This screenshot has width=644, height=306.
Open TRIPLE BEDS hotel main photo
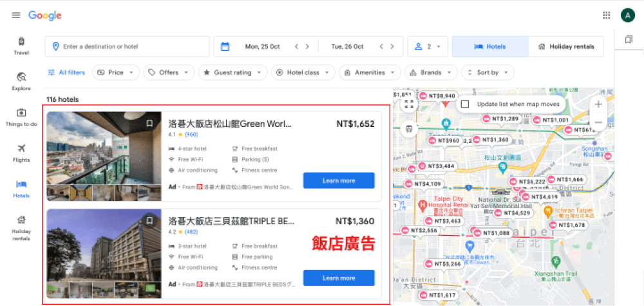[x=104, y=245]
